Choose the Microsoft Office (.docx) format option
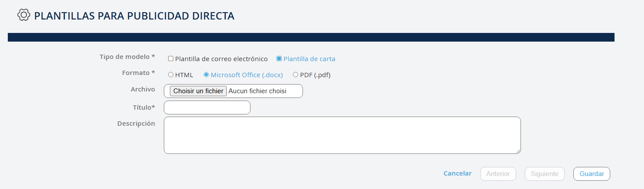Screen dimensions: 644x189 pos(206,75)
